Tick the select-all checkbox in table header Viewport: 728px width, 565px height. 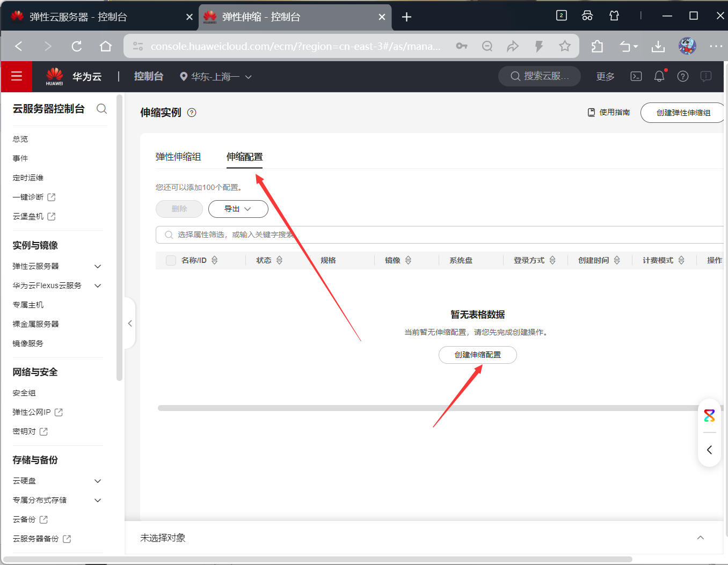coord(171,260)
